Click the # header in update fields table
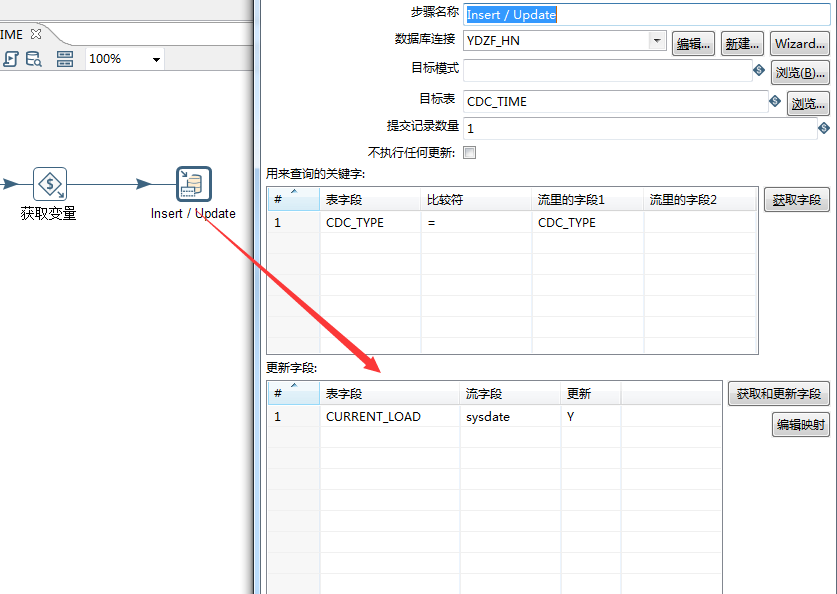Viewport: 837px width, 594px height. [293, 394]
